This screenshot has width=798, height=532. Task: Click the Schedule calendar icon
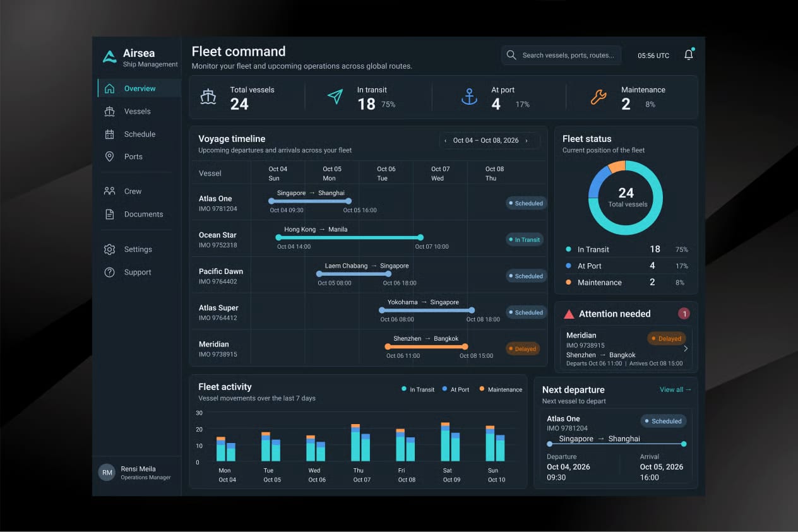(110, 134)
